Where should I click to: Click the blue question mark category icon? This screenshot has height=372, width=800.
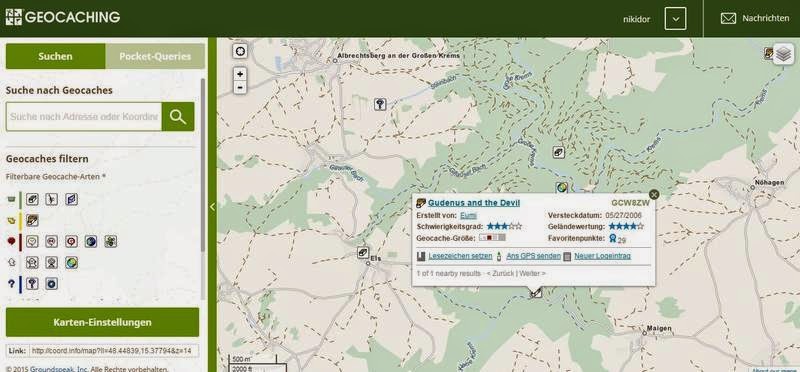click(x=11, y=284)
